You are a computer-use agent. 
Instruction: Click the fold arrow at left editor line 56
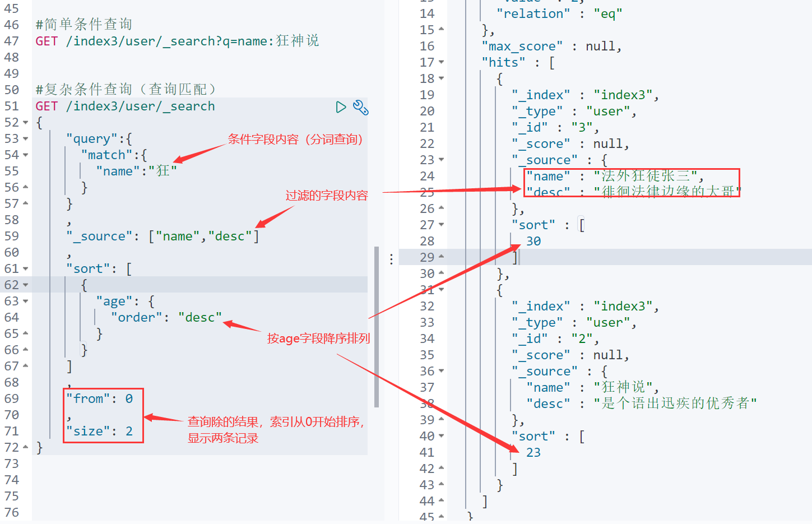click(x=26, y=187)
